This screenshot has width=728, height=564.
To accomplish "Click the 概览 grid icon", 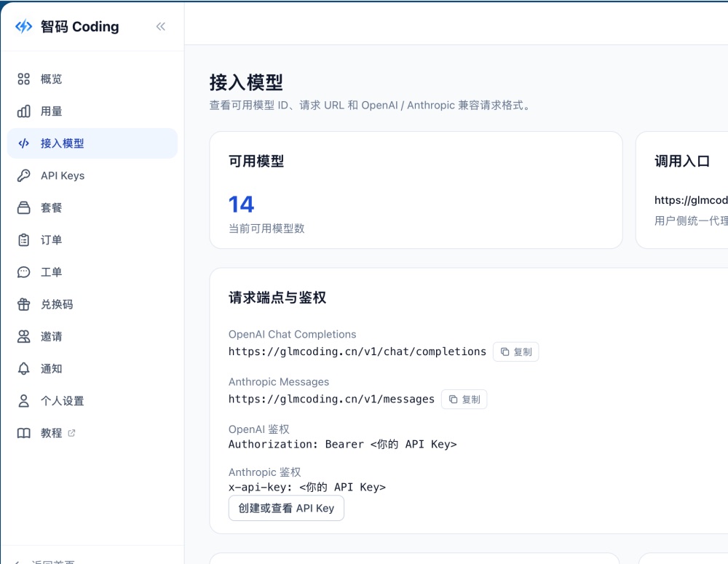I will point(24,79).
